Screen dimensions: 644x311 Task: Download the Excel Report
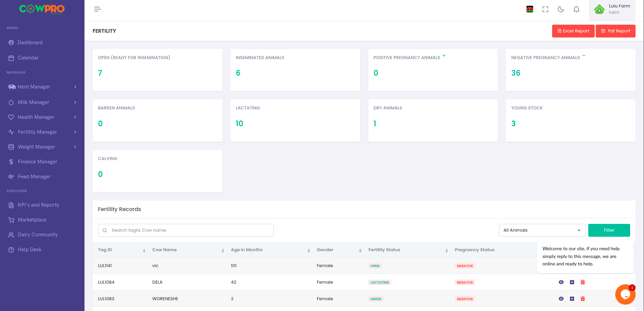(x=573, y=31)
